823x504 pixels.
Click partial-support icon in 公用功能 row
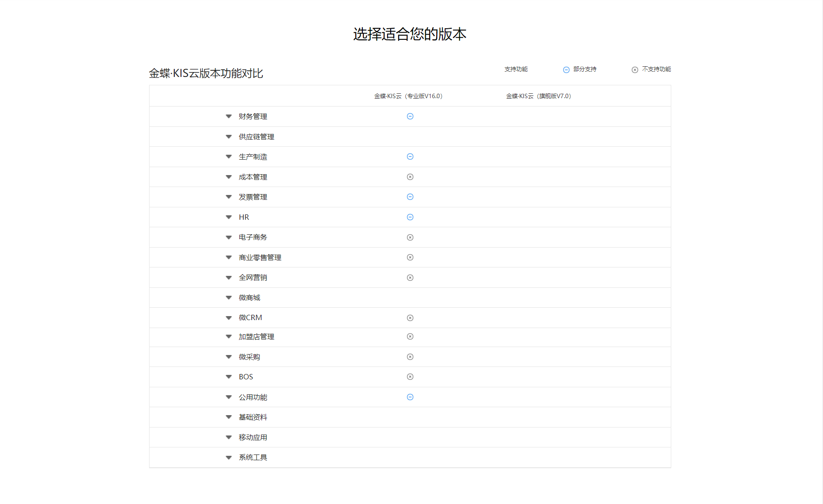point(410,397)
